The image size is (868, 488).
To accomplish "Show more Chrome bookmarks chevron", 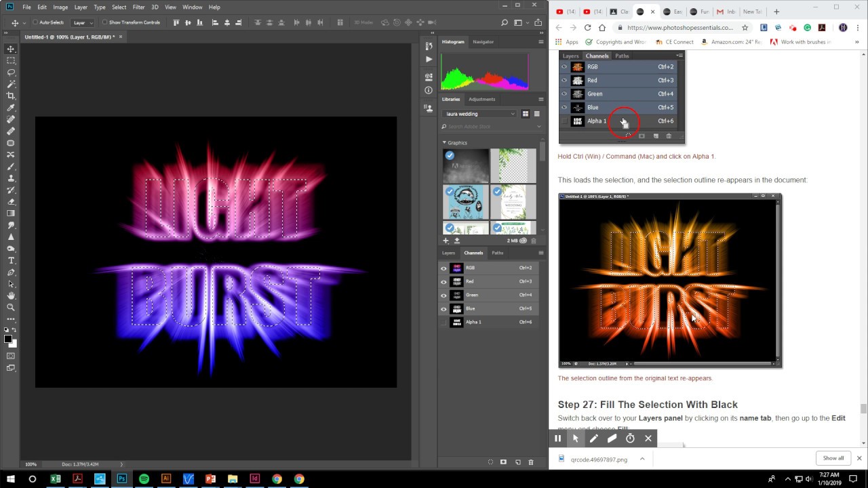I will click(857, 42).
